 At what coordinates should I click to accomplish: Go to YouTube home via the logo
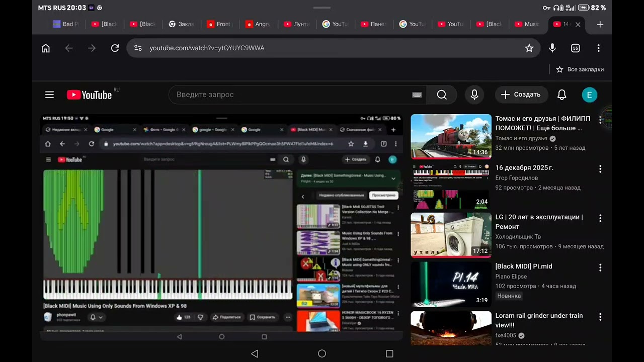(x=90, y=95)
